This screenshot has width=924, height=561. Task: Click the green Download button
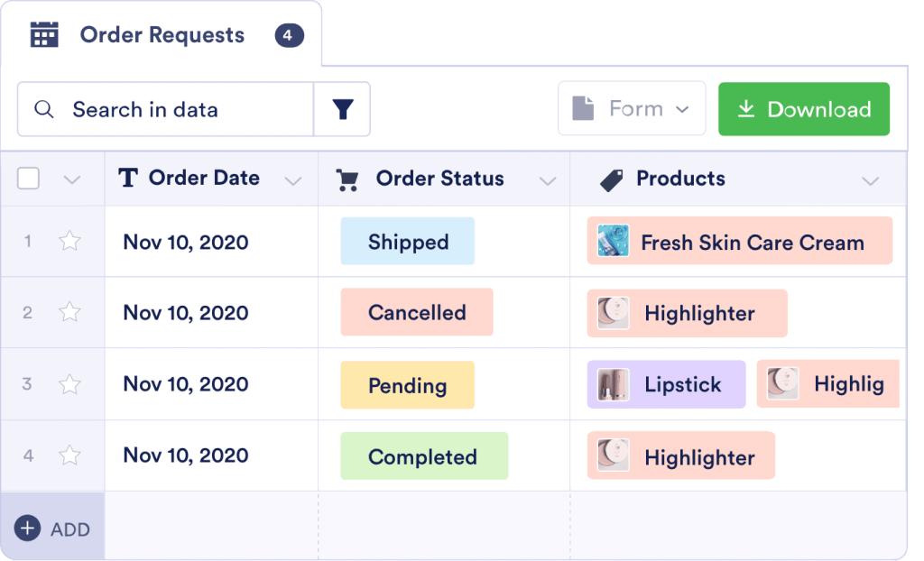pyautogui.click(x=803, y=109)
